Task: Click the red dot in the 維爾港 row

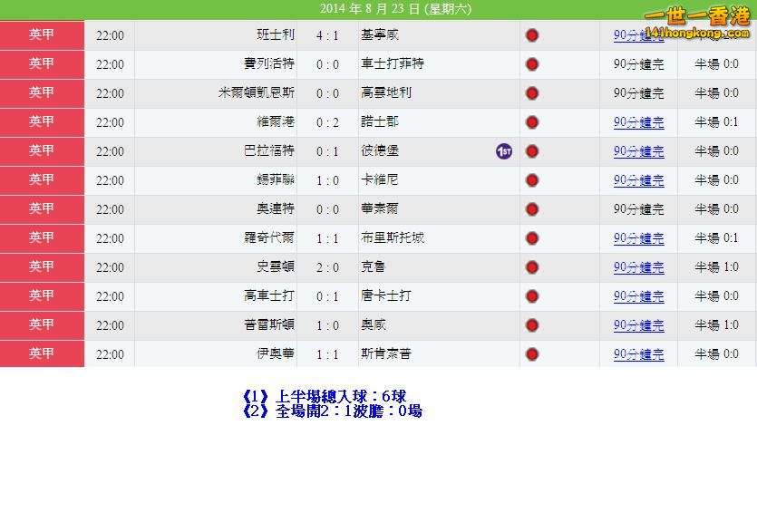Action: pyautogui.click(x=532, y=122)
